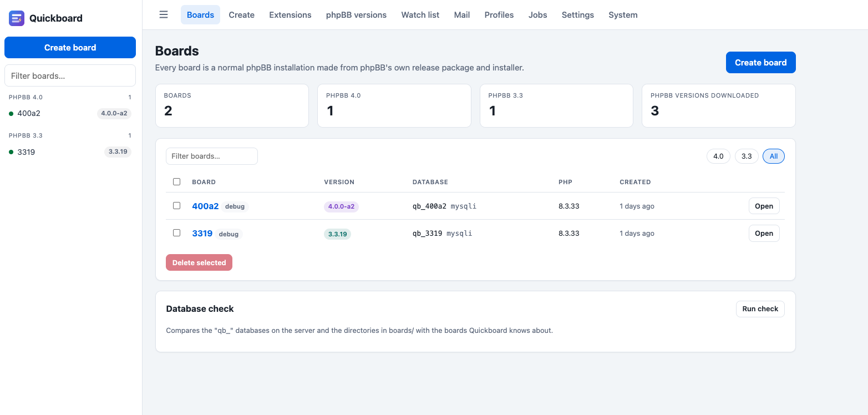Click green status dot beside sidebar 3319
This screenshot has width=868, height=415.
tap(11, 152)
